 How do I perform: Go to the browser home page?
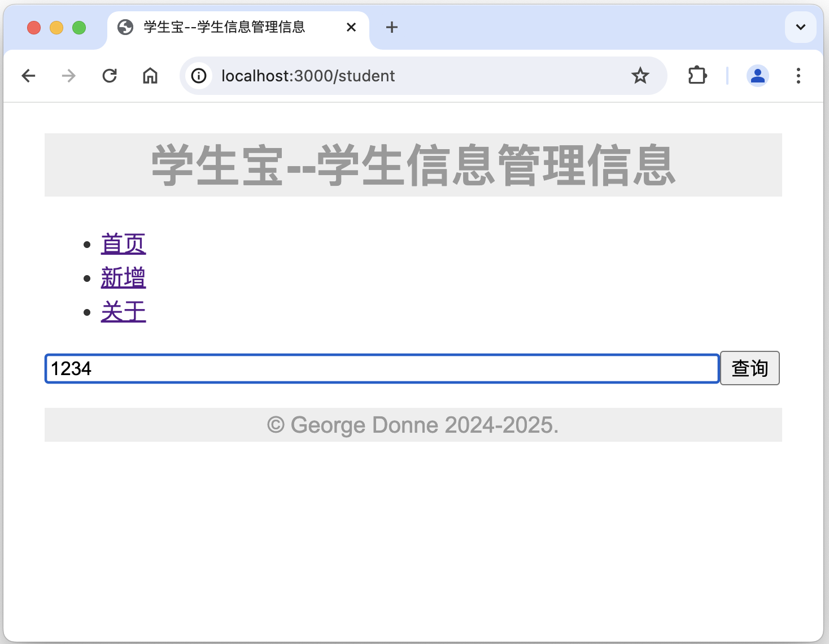click(x=150, y=76)
